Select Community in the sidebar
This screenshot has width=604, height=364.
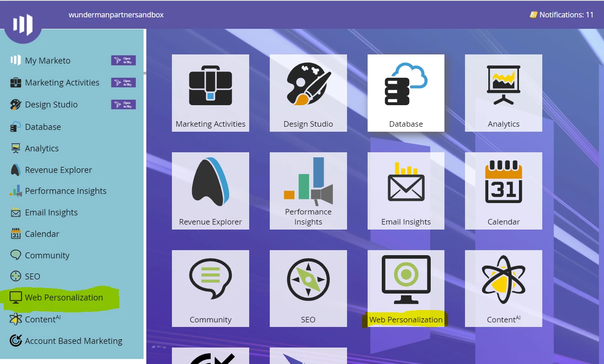40,255
